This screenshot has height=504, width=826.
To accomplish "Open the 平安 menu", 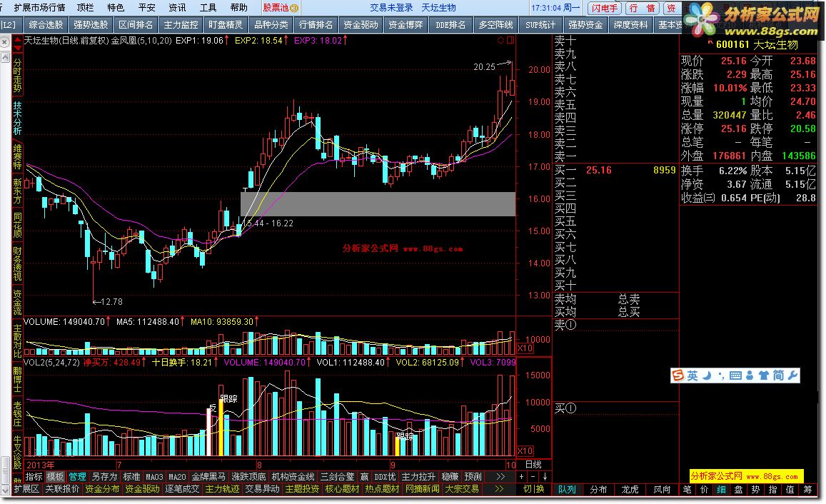I will 146,7.
